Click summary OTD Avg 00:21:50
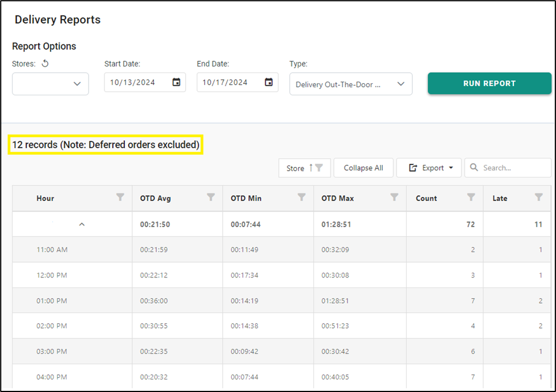The width and height of the screenshot is (556, 392). click(155, 225)
